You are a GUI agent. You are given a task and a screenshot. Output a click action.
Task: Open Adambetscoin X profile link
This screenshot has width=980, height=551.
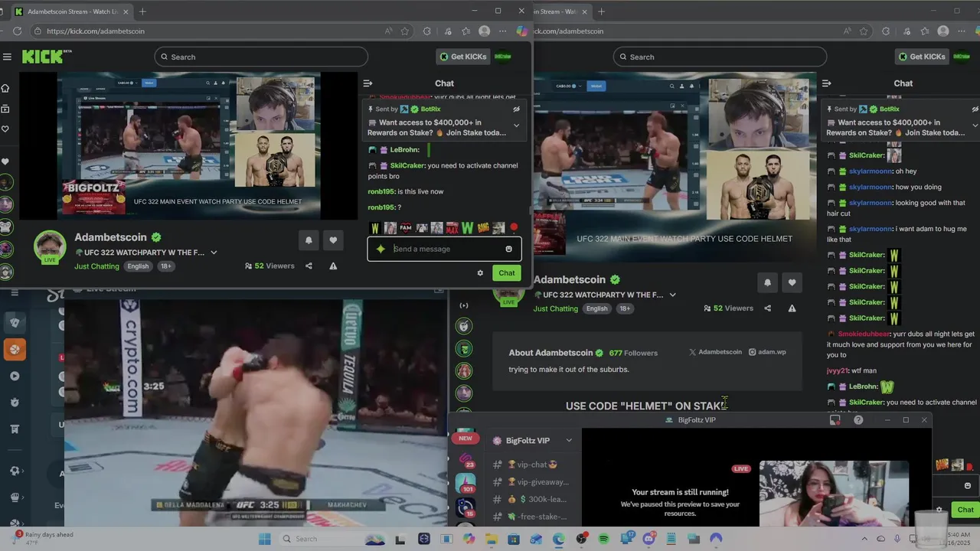coord(715,352)
